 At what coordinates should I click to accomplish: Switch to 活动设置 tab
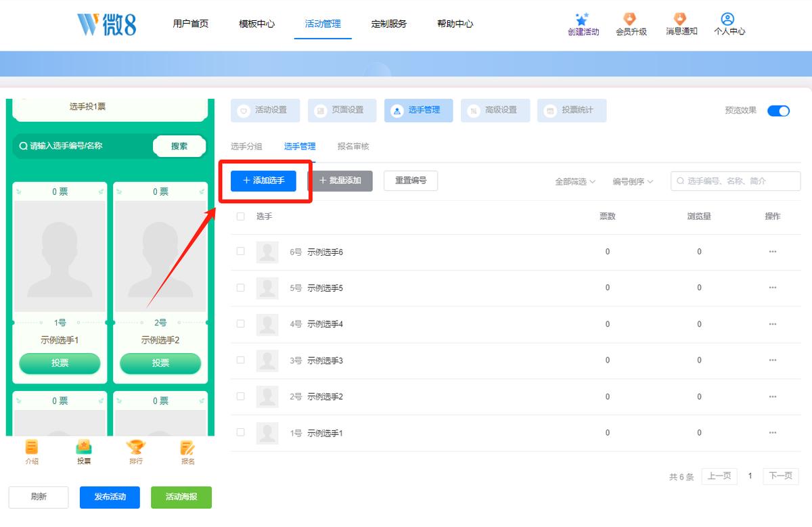265,110
